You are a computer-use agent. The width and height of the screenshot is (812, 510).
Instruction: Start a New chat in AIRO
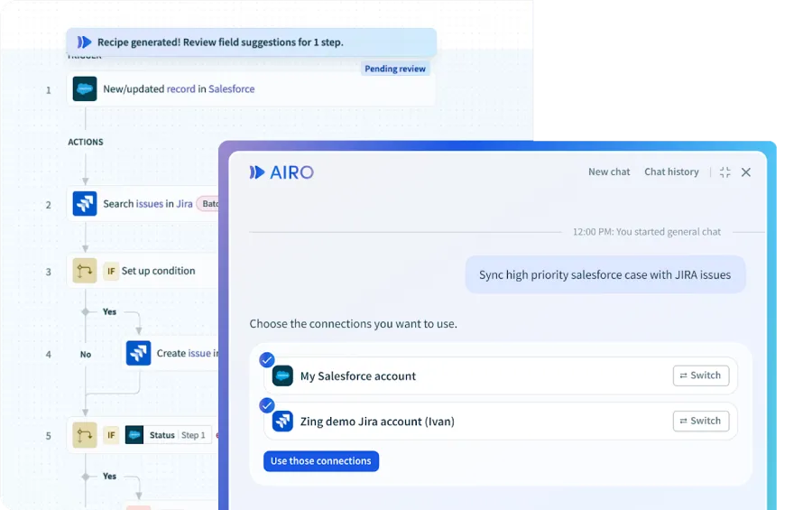coord(609,172)
